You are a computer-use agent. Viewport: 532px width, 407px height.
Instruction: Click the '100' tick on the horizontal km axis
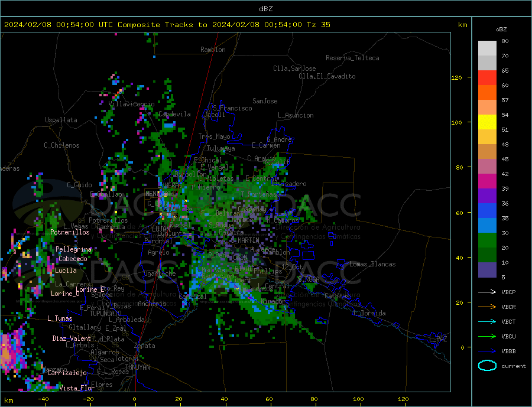pos(358,399)
